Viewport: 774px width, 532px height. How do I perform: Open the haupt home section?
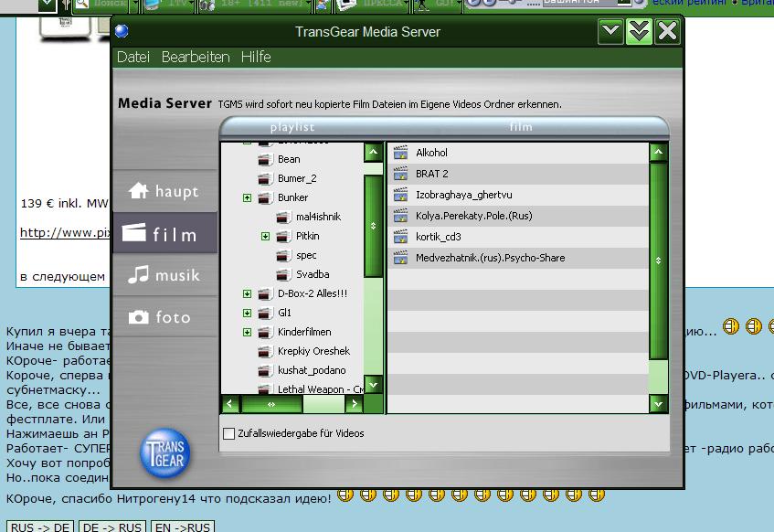pyautogui.click(x=164, y=192)
